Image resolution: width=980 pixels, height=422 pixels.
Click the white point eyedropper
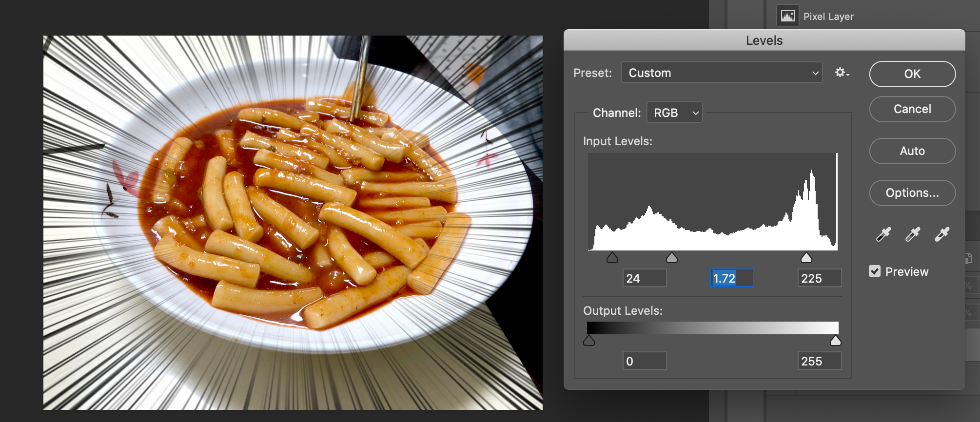coord(942,234)
